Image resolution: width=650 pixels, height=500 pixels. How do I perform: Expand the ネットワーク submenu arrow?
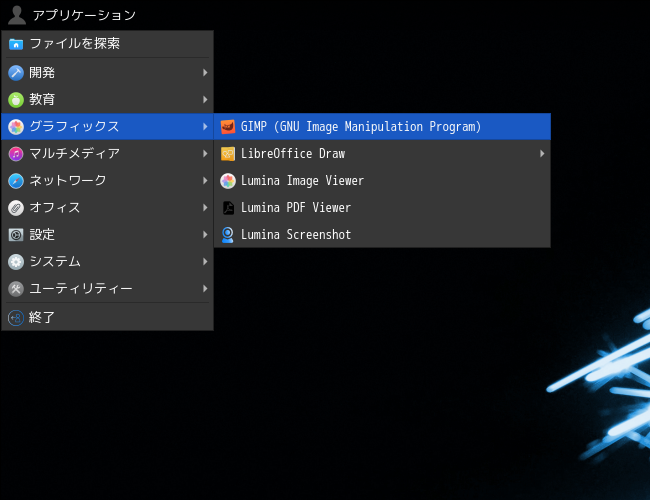pyautogui.click(x=205, y=181)
